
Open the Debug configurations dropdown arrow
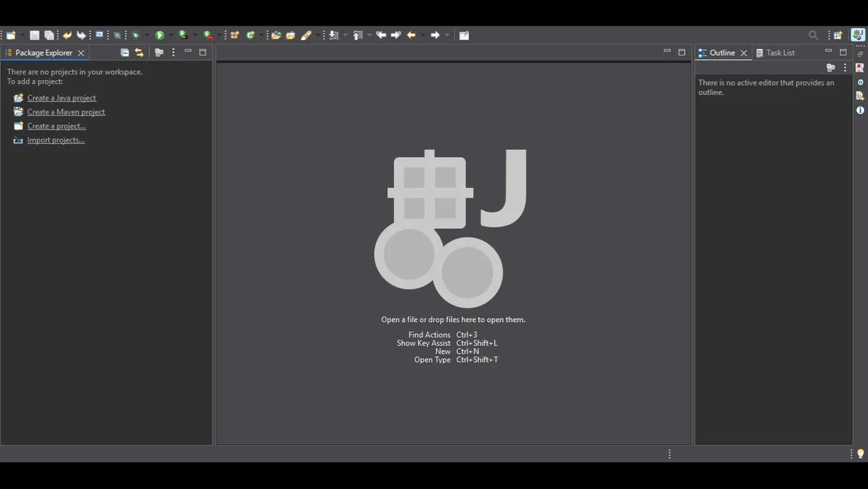(146, 35)
